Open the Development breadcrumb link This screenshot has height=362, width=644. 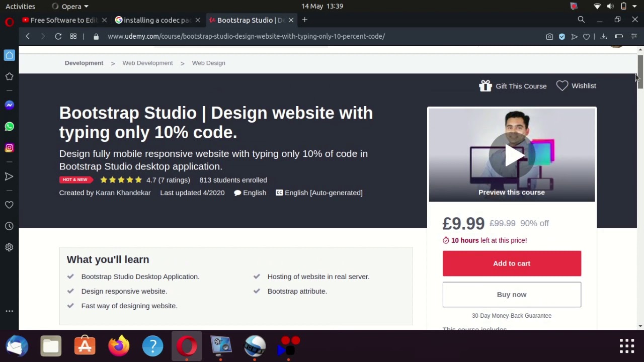tap(84, 63)
